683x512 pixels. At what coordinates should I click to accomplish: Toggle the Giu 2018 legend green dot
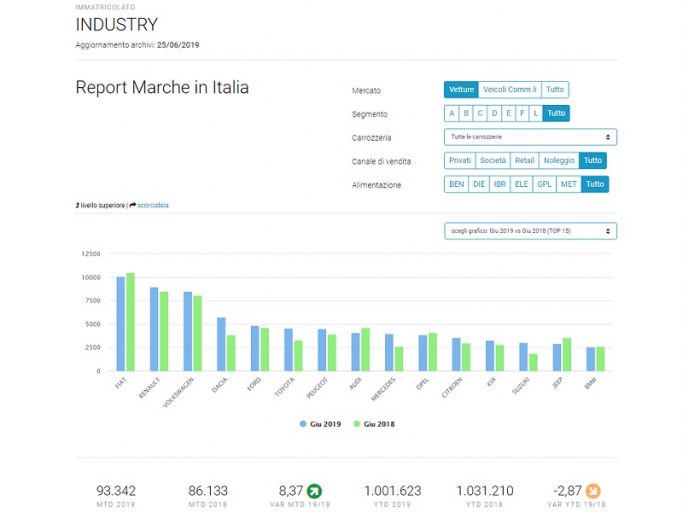click(x=357, y=424)
